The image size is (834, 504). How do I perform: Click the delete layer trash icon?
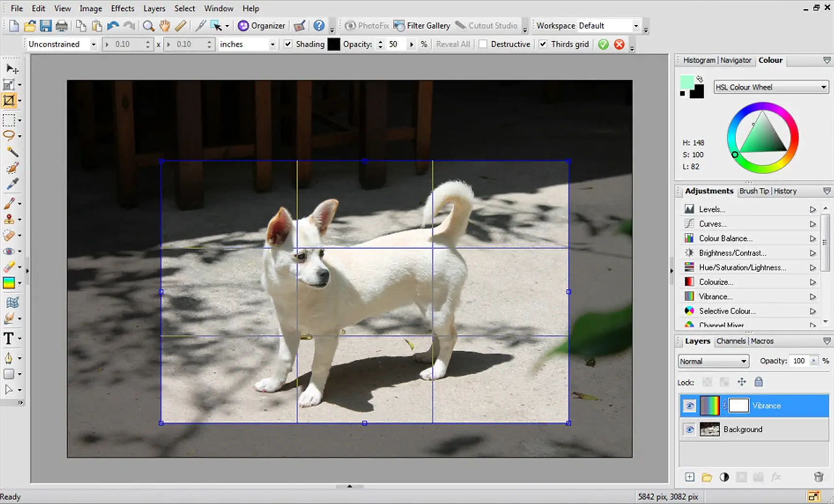pyautogui.click(x=820, y=477)
